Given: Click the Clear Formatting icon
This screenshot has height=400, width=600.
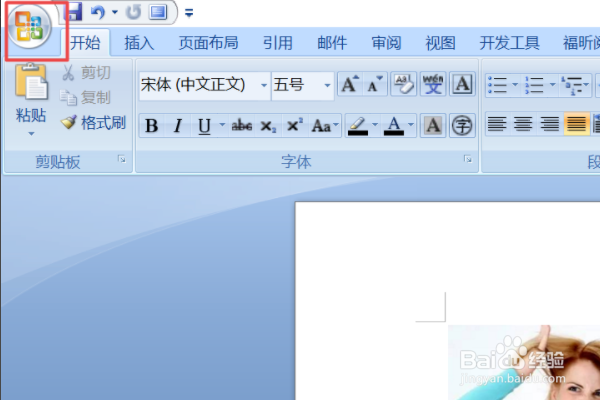Looking at the screenshot, I should (x=404, y=84).
